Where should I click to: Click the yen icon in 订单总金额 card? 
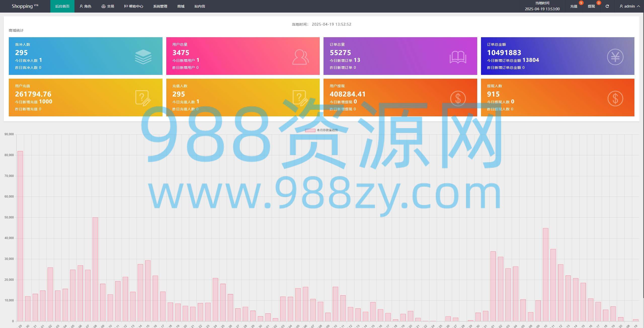[615, 57]
